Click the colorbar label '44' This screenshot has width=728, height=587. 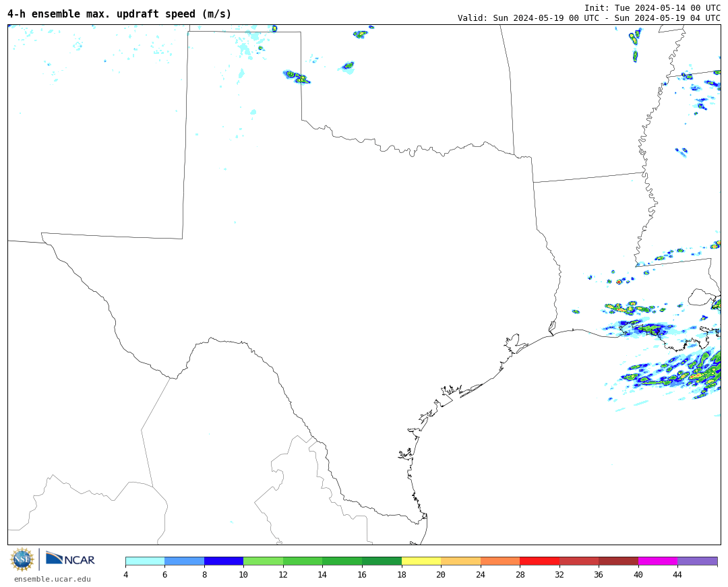pyautogui.click(x=677, y=574)
